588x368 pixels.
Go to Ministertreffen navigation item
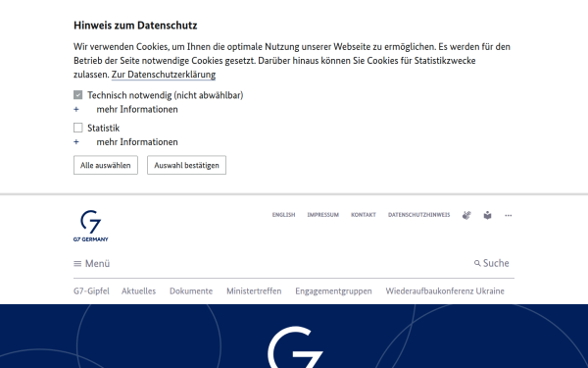tap(254, 291)
